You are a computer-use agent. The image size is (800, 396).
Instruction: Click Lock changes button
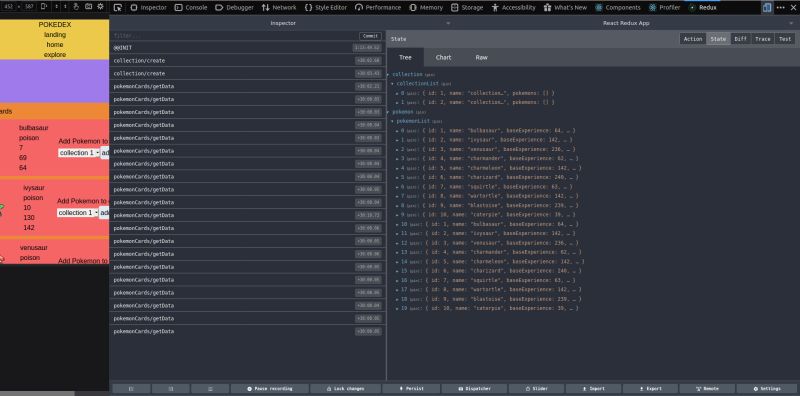[345, 389]
